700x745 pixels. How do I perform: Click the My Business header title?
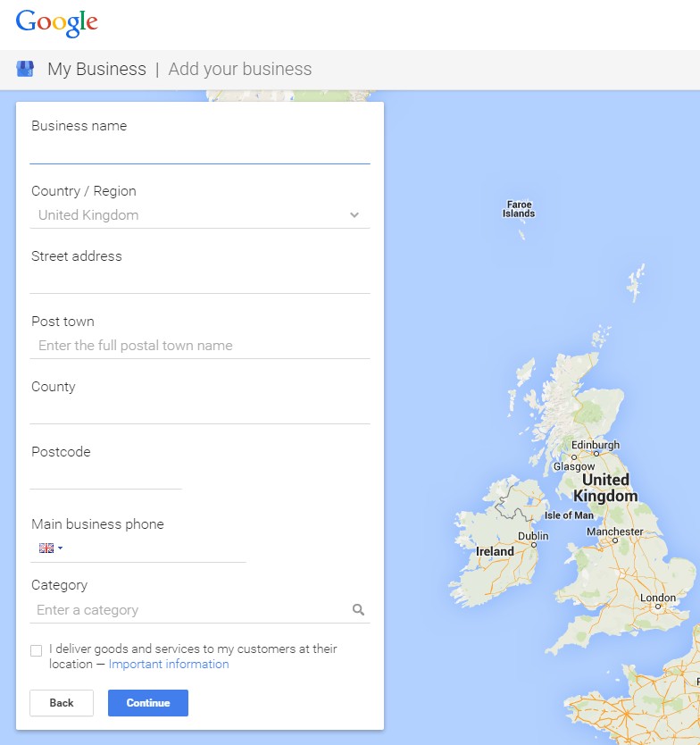tap(97, 70)
